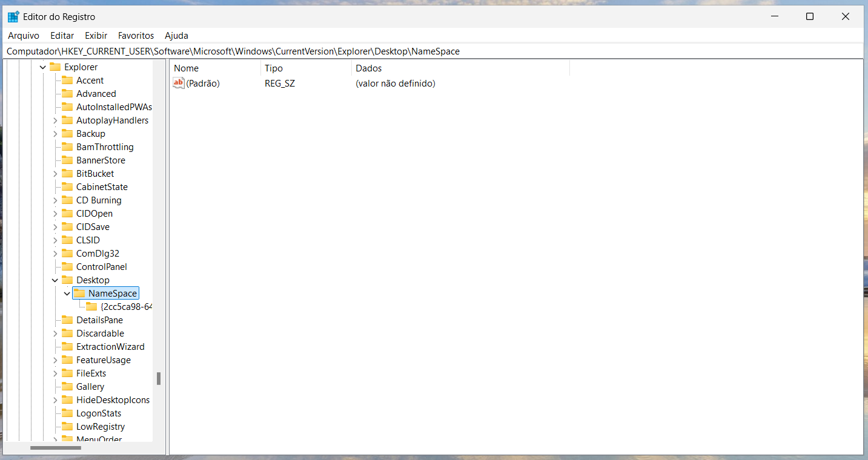Click the folder icon beside BamThrottling
The width and height of the screenshot is (868, 460).
point(67,147)
